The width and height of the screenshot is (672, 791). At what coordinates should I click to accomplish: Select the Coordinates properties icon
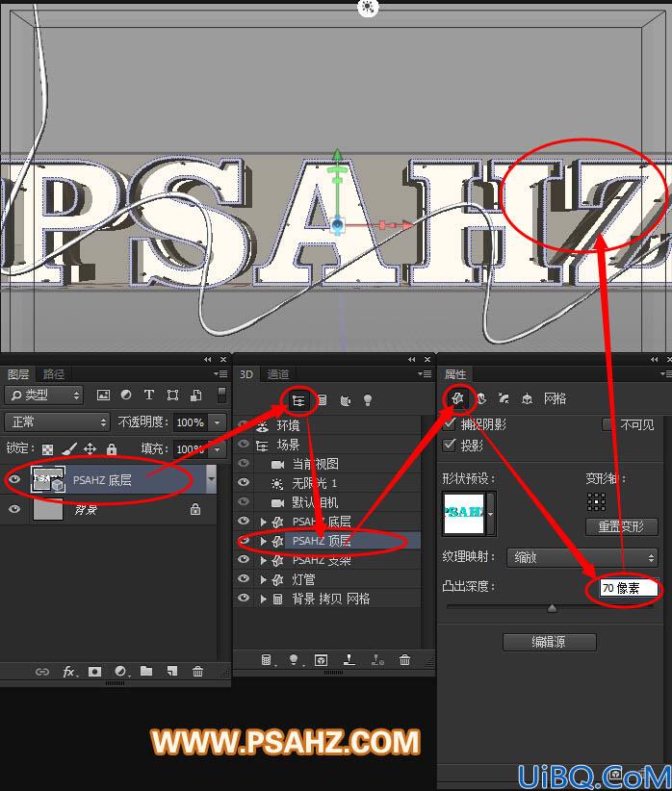tap(527, 398)
